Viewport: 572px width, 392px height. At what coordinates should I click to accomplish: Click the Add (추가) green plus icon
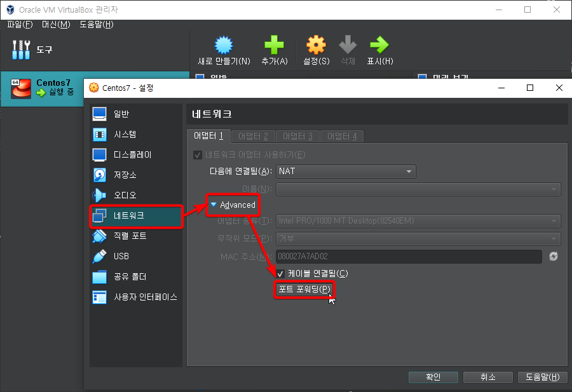tap(274, 45)
